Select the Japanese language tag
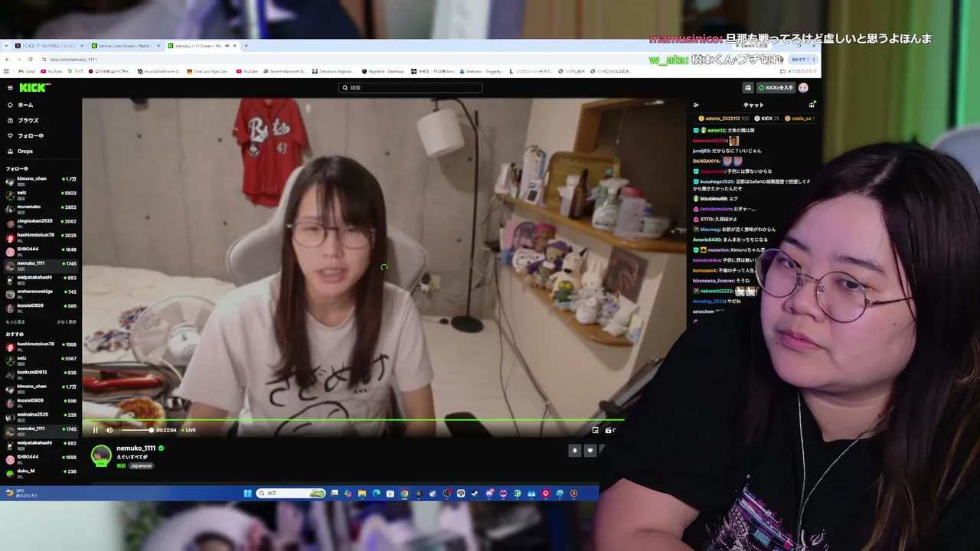 click(141, 466)
